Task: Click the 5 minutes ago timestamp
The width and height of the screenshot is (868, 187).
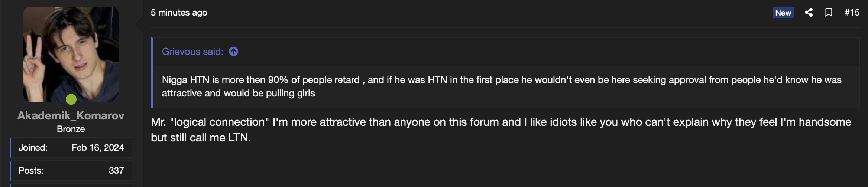Action: click(x=179, y=13)
